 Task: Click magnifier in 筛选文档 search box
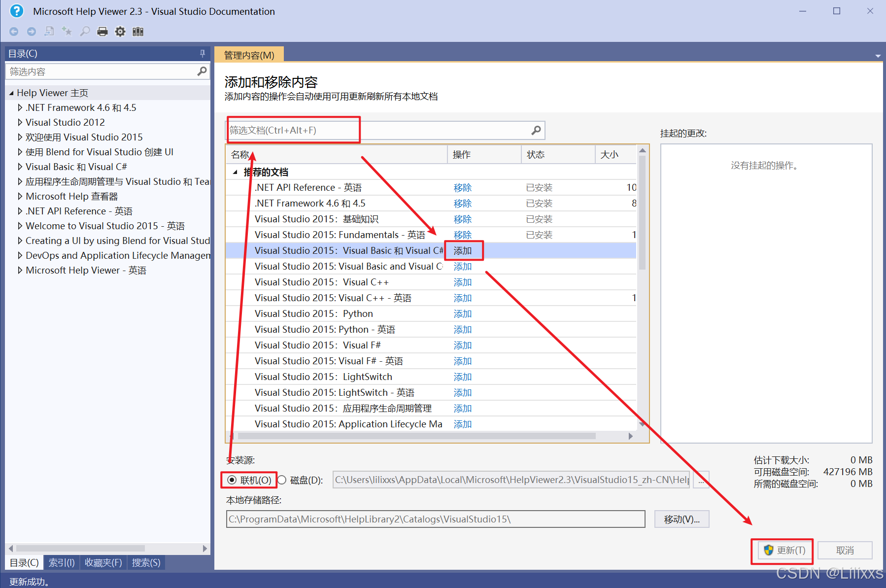coord(536,130)
